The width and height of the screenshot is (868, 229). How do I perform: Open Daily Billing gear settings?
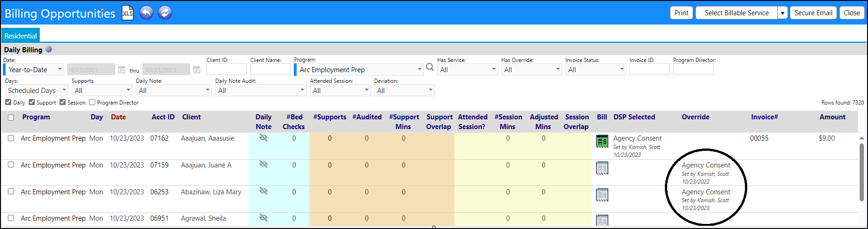(x=49, y=49)
